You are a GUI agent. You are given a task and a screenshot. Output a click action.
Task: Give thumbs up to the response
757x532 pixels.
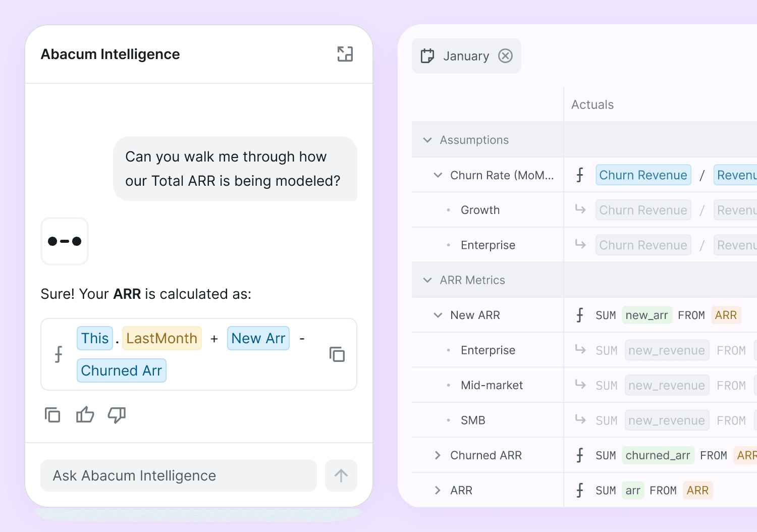coord(85,415)
